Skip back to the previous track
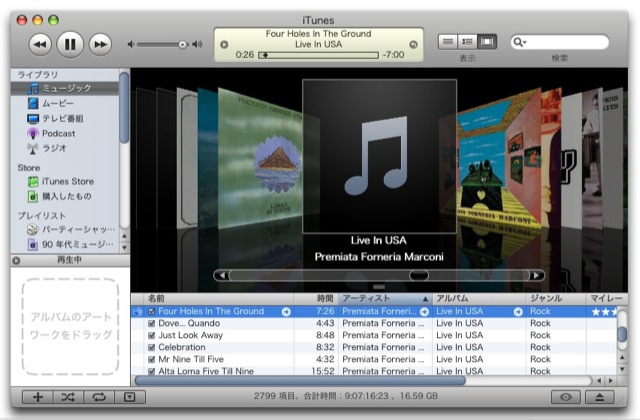The width and height of the screenshot is (640, 420). coord(40,44)
